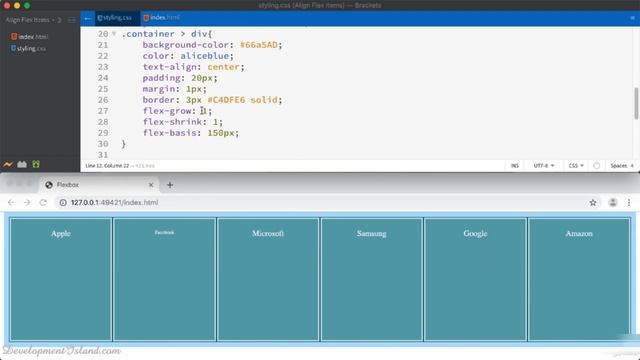
Task: Open styling.css in the file tree
Action: (x=29, y=48)
